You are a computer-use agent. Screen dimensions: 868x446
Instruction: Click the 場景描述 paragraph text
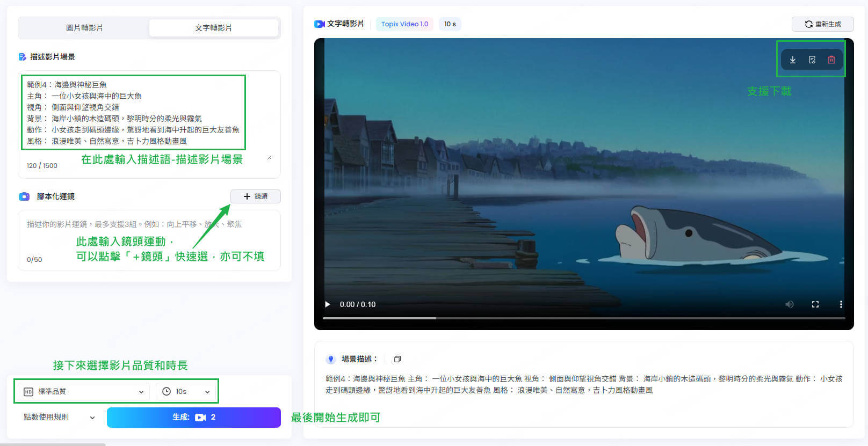tap(584, 384)
